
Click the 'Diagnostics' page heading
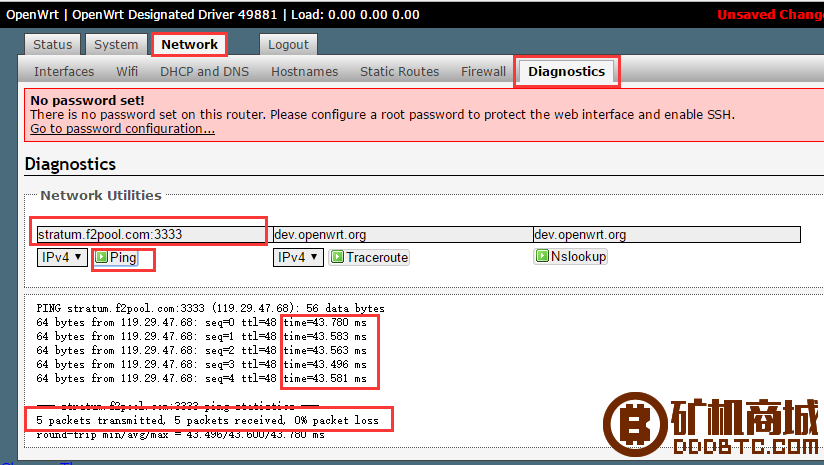pos(70,164)
